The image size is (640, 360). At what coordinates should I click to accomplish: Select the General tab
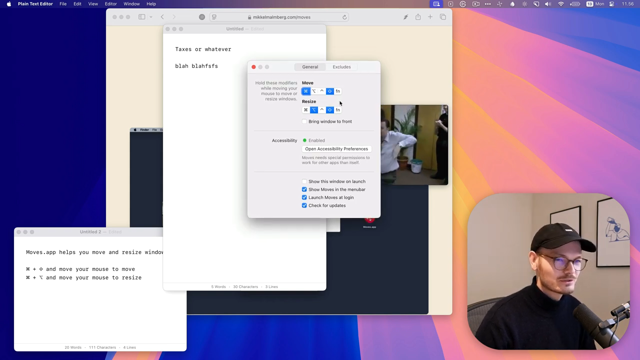point(310,67)
